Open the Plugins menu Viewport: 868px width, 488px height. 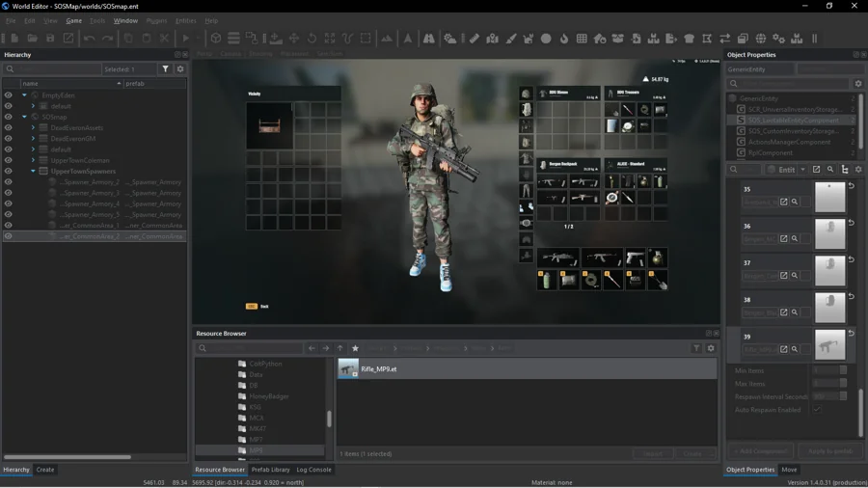tap(156, 20)
